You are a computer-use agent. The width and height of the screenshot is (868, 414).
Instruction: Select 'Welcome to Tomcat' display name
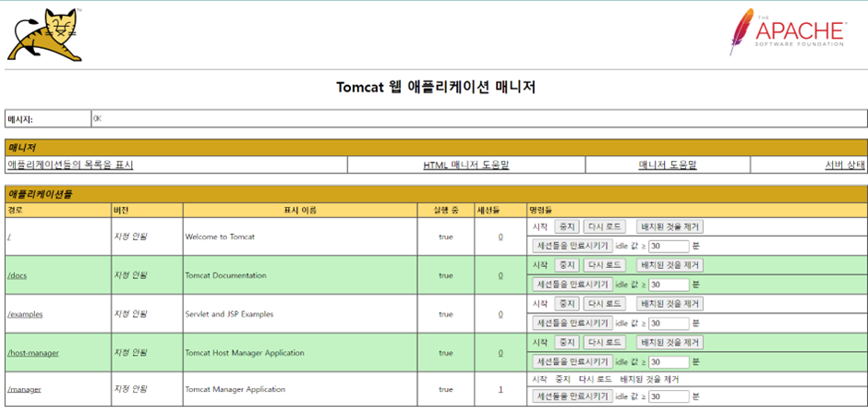coord(220,237)
